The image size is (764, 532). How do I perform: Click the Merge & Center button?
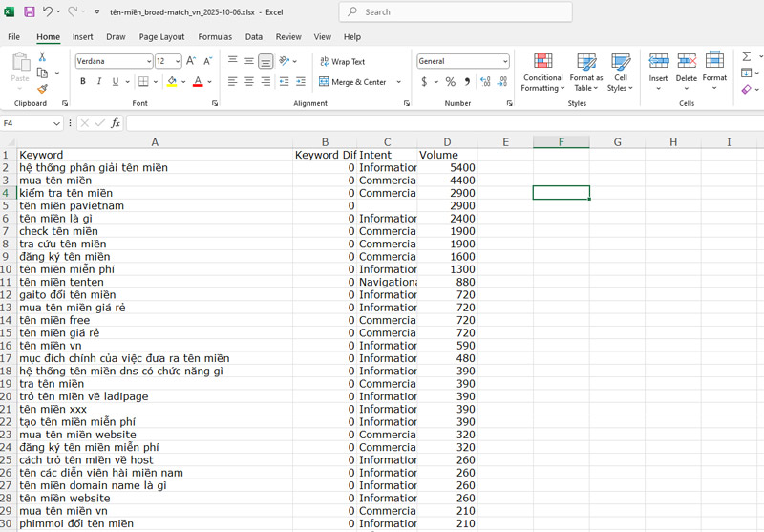(x=353, y=82)
